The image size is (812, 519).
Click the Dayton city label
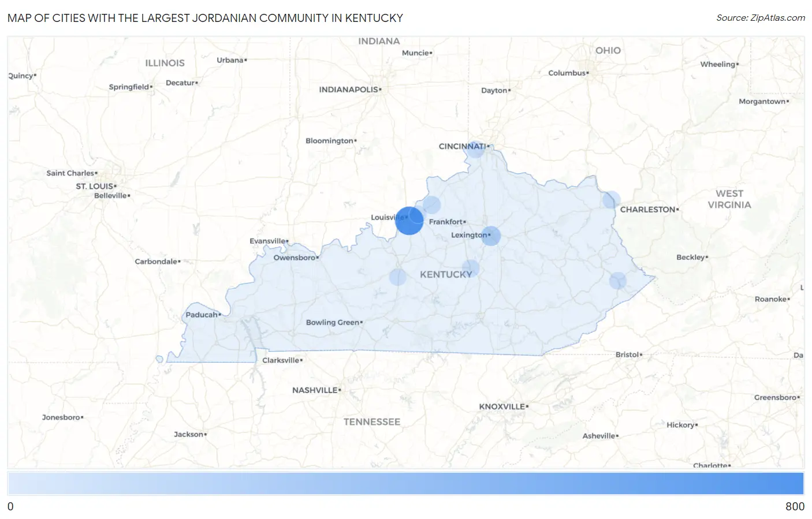pos(496,91)
